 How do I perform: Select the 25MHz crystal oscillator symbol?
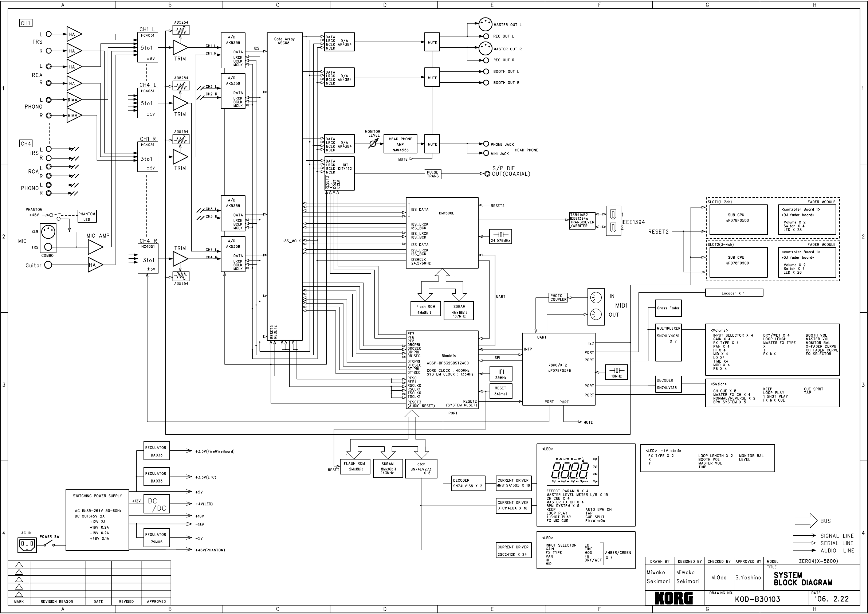point(501,374)
